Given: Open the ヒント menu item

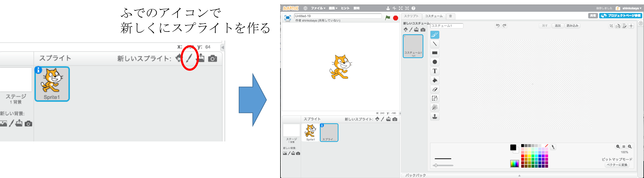Looking at the screenshot, I should (345, 8).
